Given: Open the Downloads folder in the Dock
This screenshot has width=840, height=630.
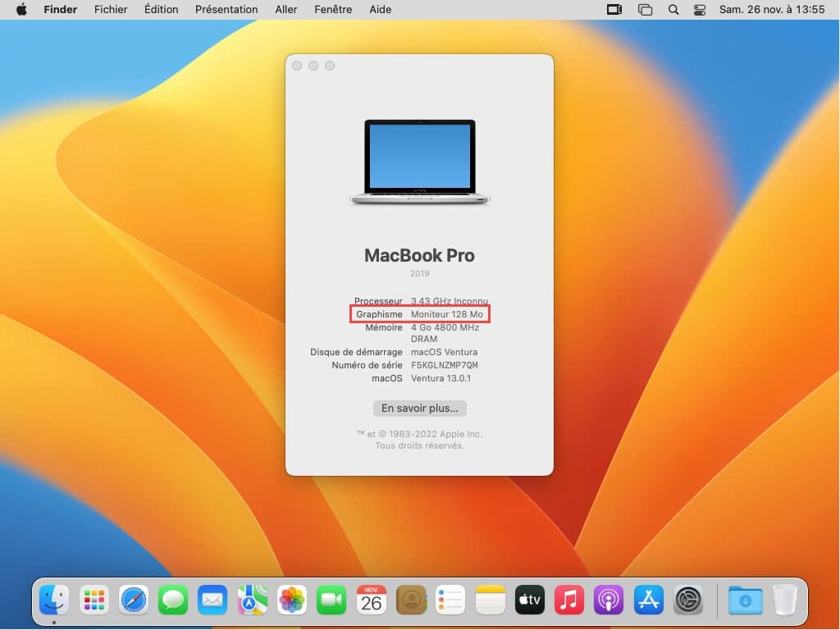Looking at the screenshot, I should pos(745,600).
